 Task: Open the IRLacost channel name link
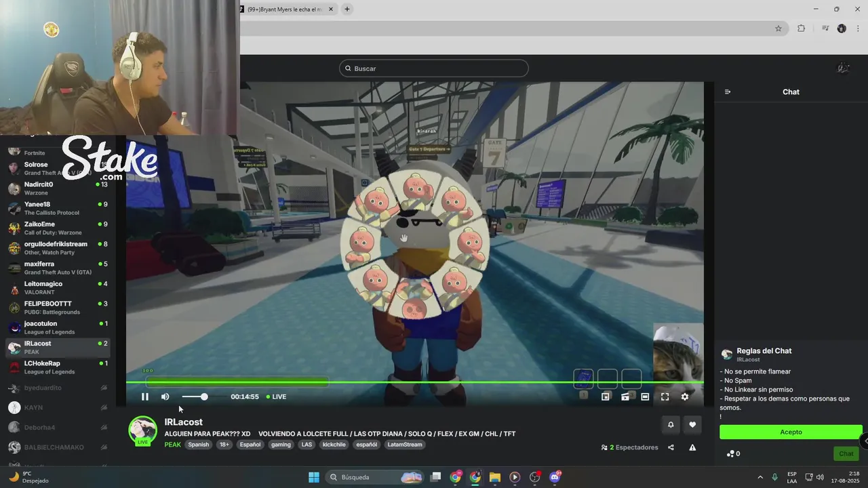tap(183, 422)
